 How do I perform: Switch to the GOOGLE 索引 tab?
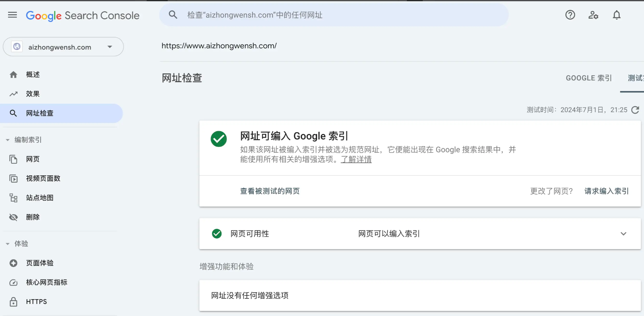click(x=589, y=78)
